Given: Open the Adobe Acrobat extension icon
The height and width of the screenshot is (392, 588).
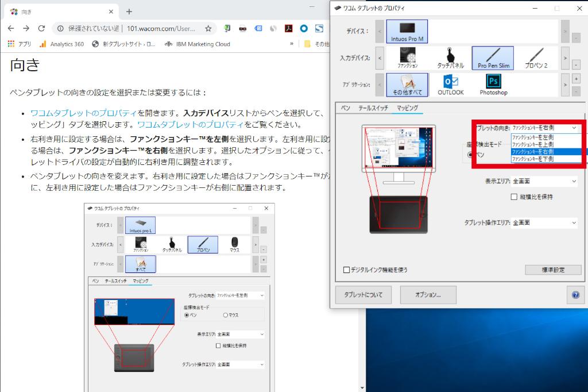Looking at the screenshot, I should [288, 28].
